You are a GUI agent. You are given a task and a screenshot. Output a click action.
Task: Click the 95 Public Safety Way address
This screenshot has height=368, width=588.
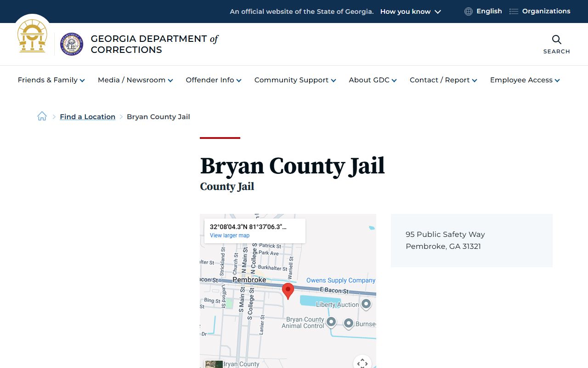click(x=445, y=235)
